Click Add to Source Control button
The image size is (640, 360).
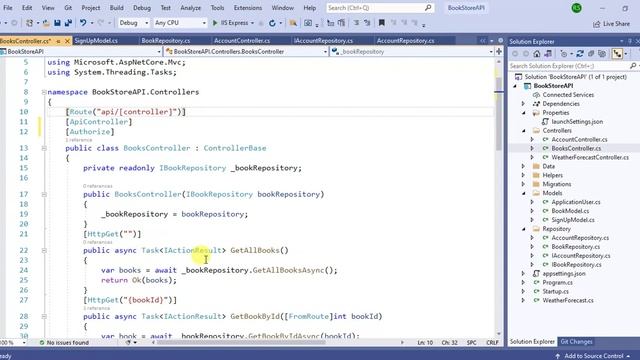coord(593,356)
